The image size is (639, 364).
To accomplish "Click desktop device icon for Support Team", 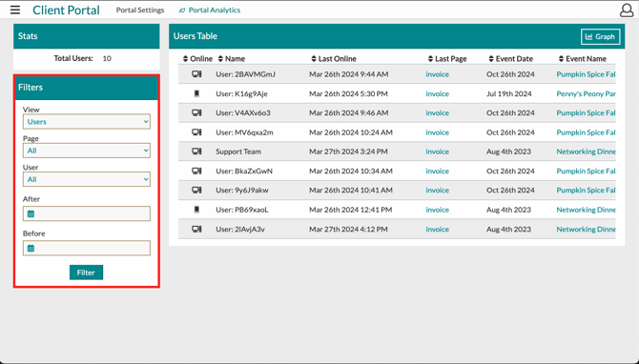I will coord(196,152).
